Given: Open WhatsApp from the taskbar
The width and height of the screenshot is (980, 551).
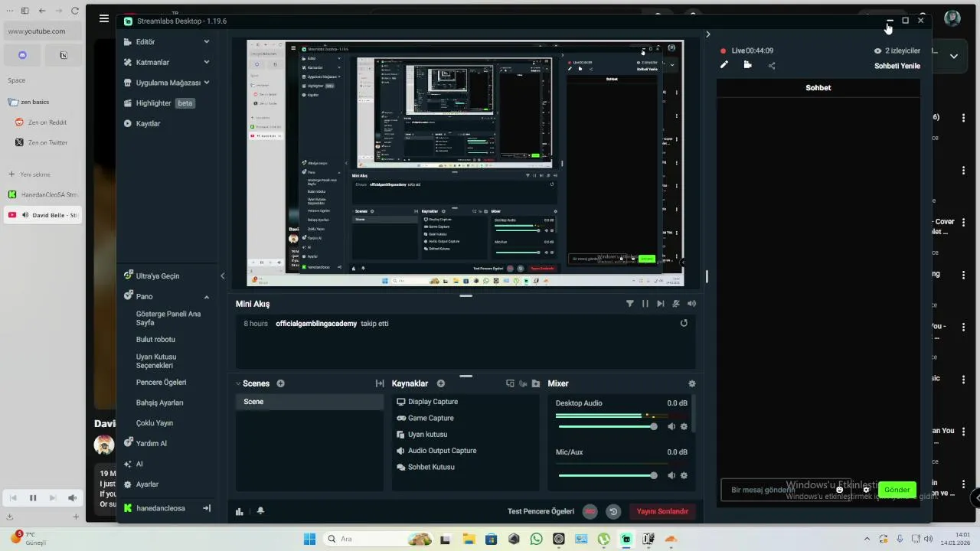Looking at the screenshot, I should click(536, 539).
